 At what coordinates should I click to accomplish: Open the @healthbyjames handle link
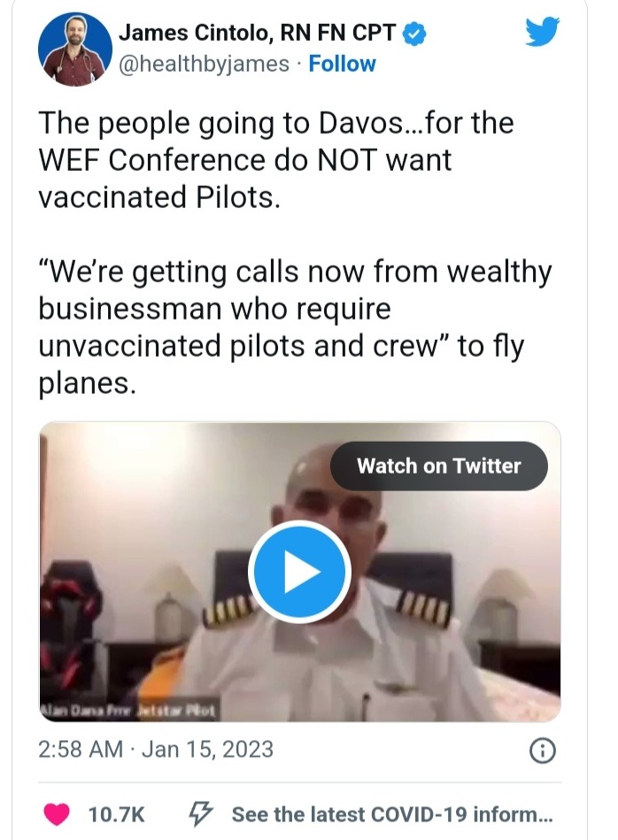[204, 64]
